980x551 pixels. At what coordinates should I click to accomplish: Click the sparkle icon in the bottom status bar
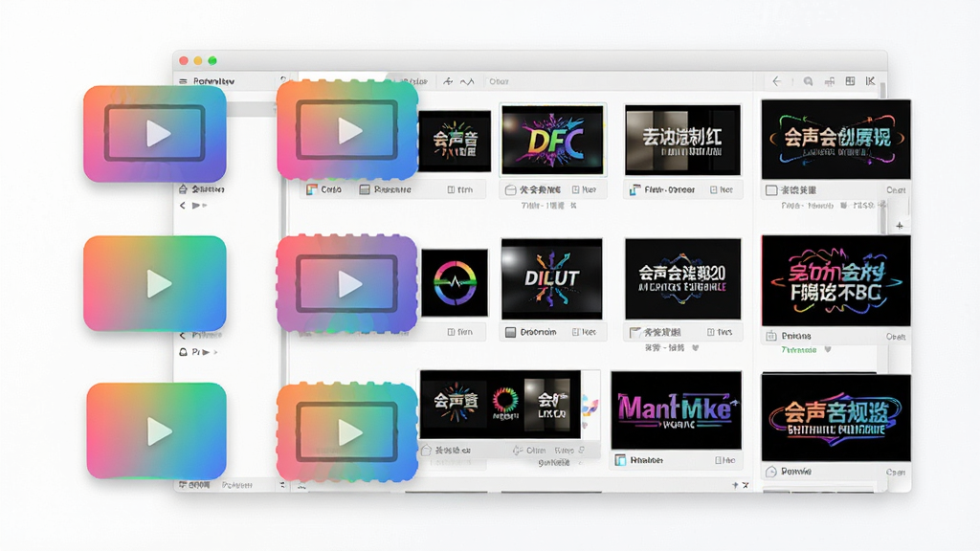[x=735, y=485]
